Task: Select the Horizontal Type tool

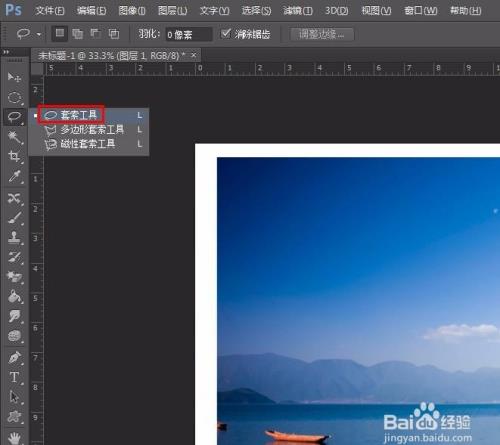Action: tap(14, 377)
